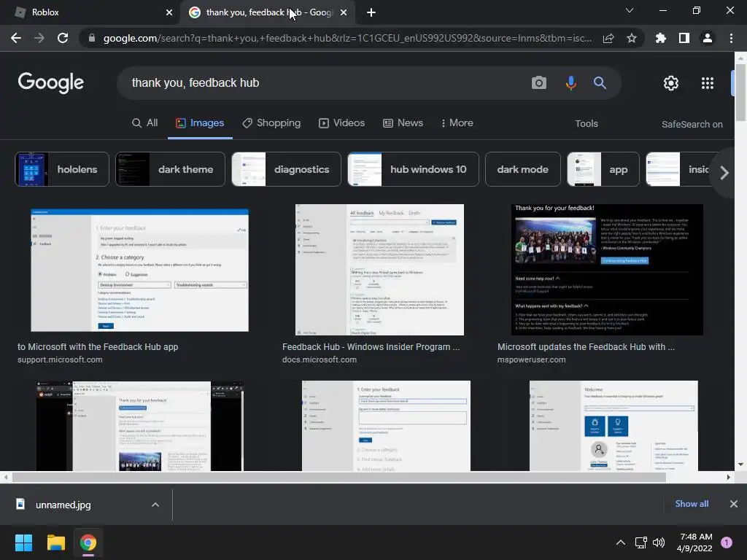Open the Tools filter options
This screenshot has height=560, width=747.
[x=587, y=124]
